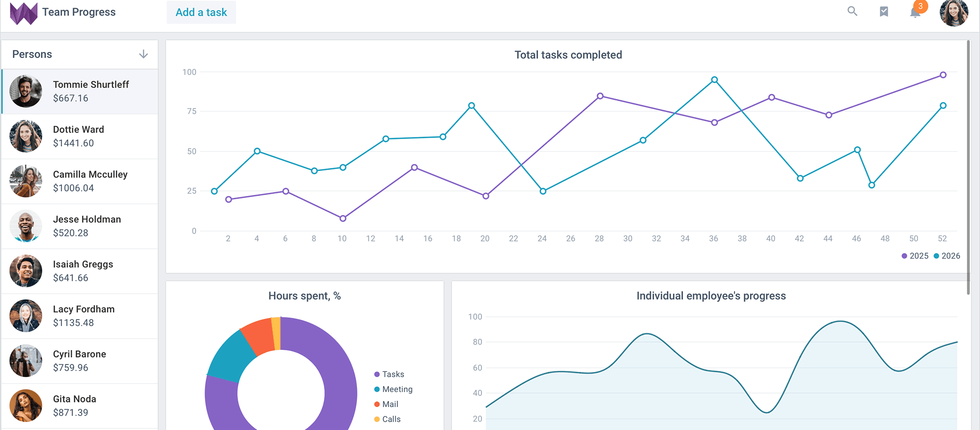Click the Total tasks completed chart title
Screen dimensions: 980x430
(568, 55)
